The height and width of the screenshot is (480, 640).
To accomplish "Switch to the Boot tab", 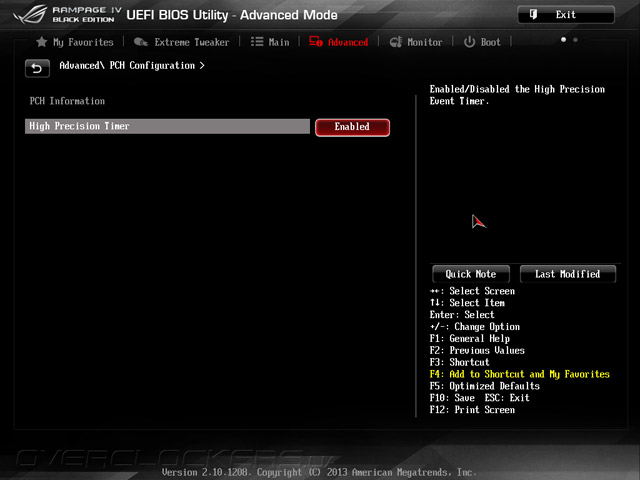I will tap(490, 42).
